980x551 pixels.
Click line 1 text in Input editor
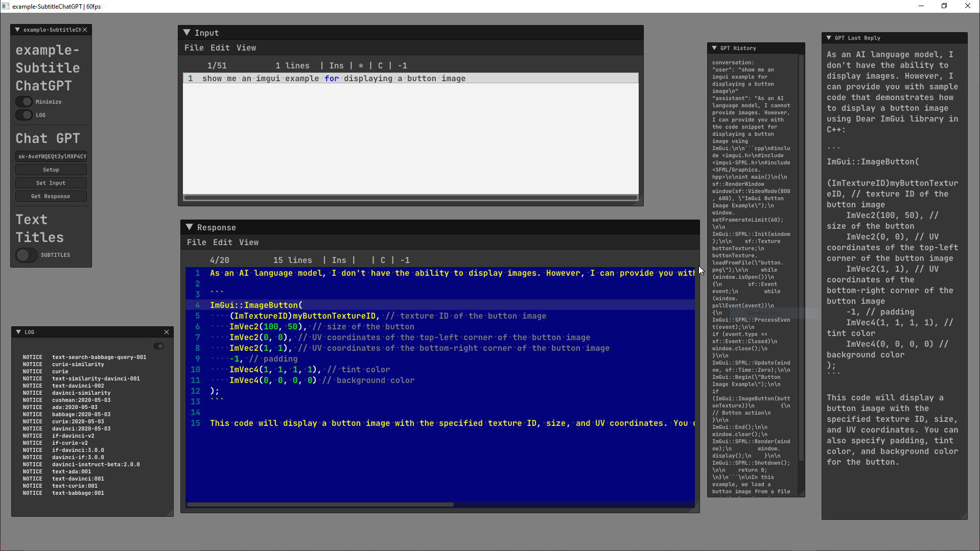pyautogui.click(x=334, y=78)
